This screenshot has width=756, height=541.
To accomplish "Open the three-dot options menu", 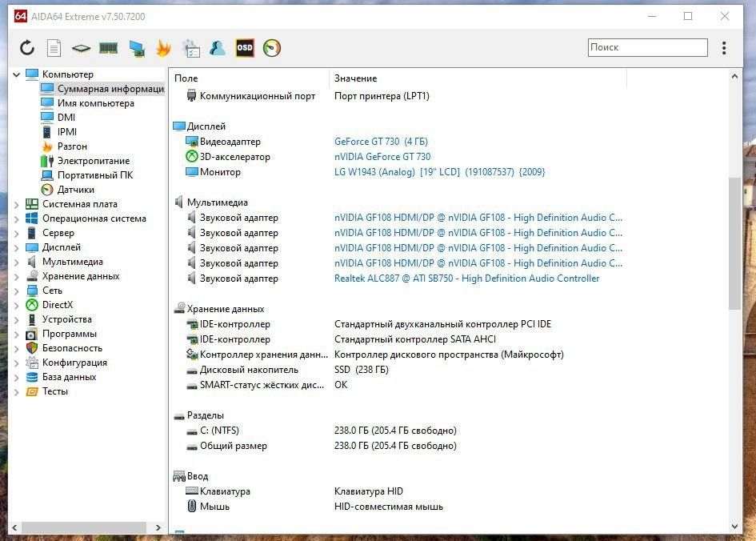I will point(724,48).
